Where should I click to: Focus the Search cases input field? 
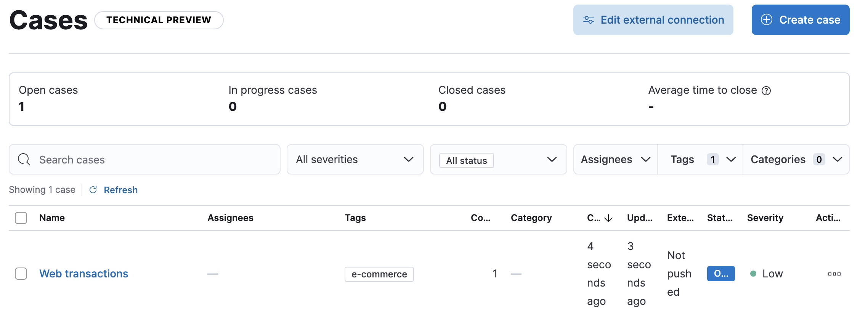pyautogui.click(x=152, y=159)
